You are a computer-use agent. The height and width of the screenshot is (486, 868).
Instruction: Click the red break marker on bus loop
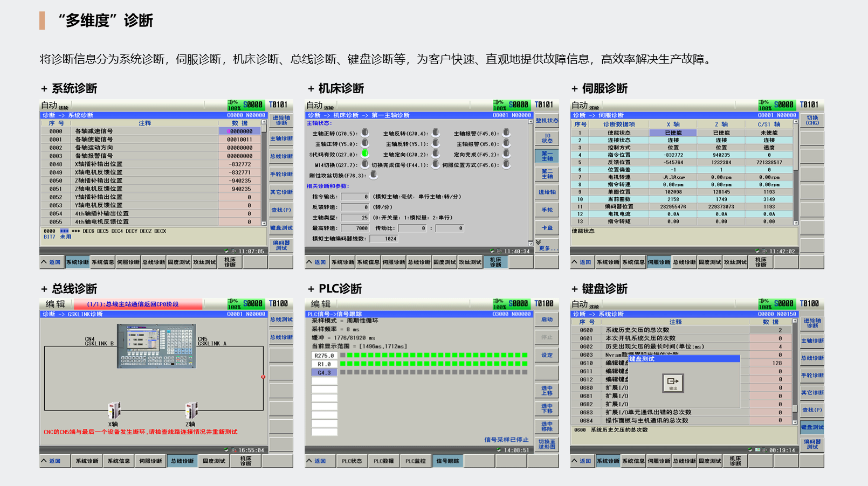click(263, 377)
